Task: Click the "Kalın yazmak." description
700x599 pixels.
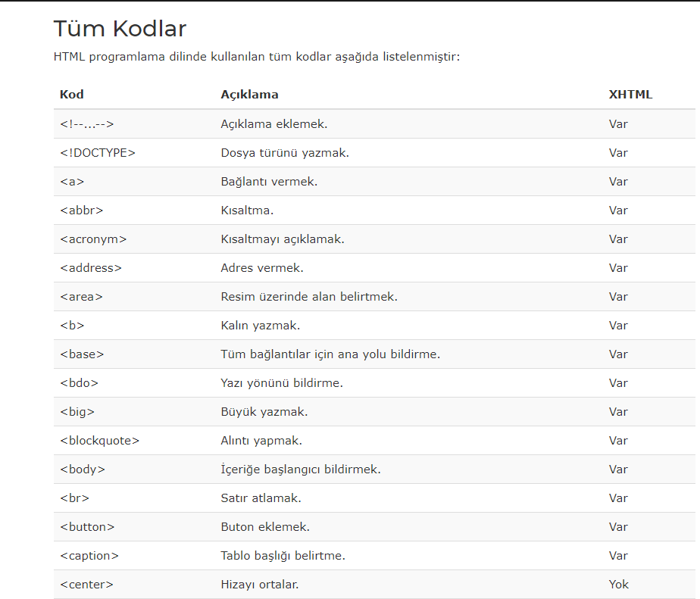Action: pos(260,326)
